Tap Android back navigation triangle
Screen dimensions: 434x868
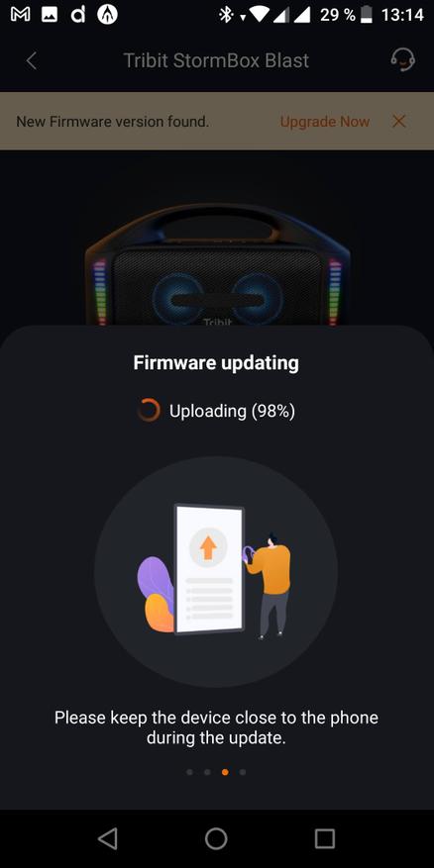tap(108, 838)
